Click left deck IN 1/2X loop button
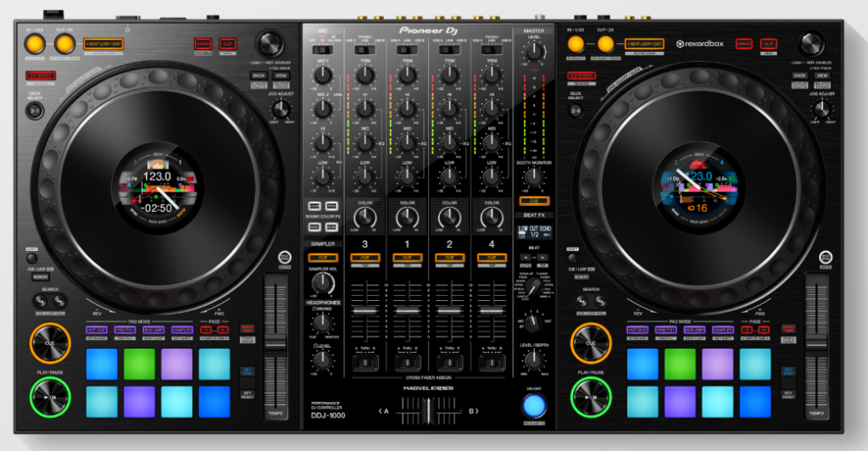 (x=34, y=44)
